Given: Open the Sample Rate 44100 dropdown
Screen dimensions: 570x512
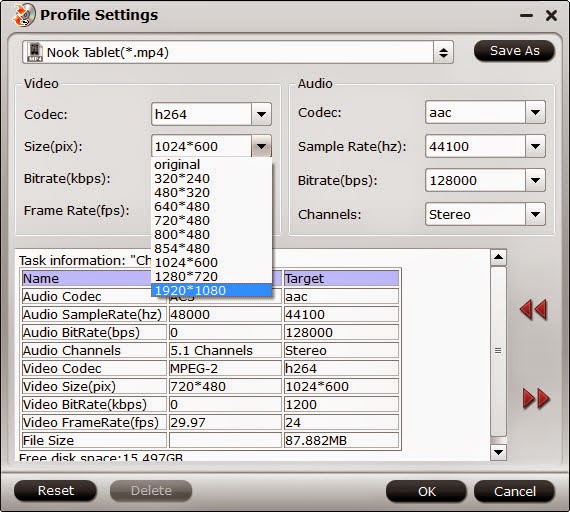Looking at the screenshot, I should [x=535, y=146].
